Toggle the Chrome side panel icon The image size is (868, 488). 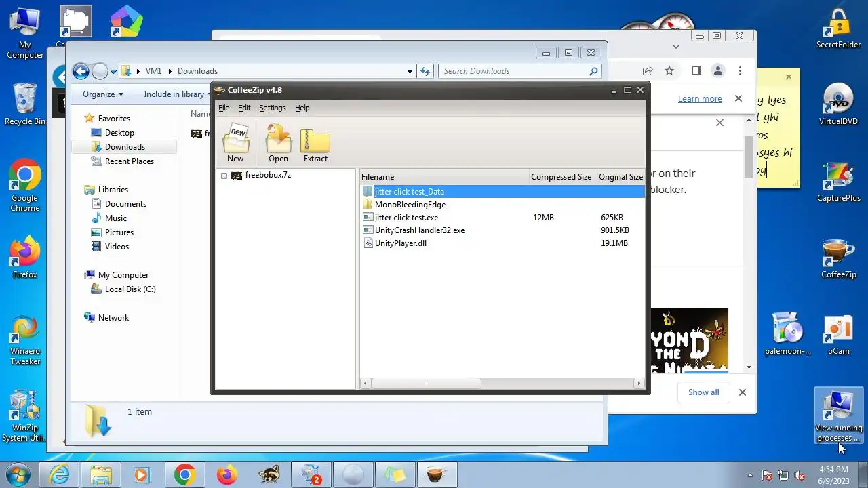click(696, 70)
